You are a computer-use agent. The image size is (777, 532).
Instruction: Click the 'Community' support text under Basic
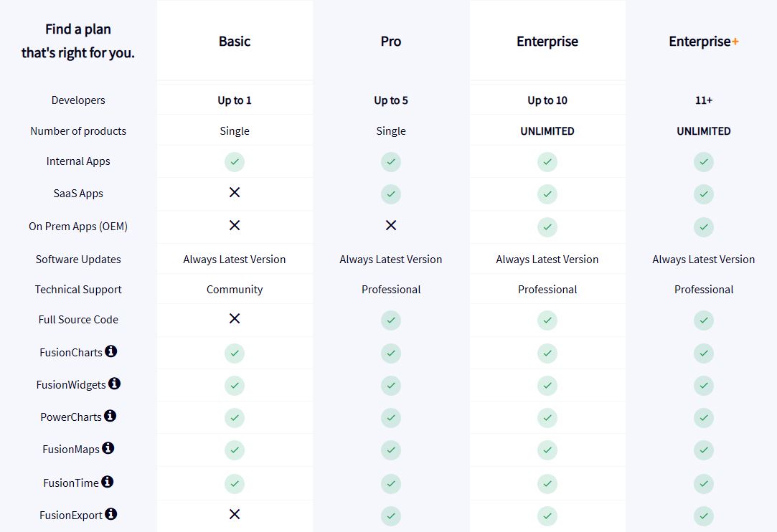[235, 289]
